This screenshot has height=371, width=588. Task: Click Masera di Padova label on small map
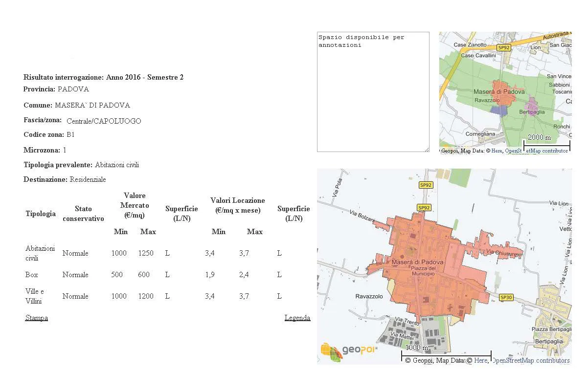(x=499, y=91)
